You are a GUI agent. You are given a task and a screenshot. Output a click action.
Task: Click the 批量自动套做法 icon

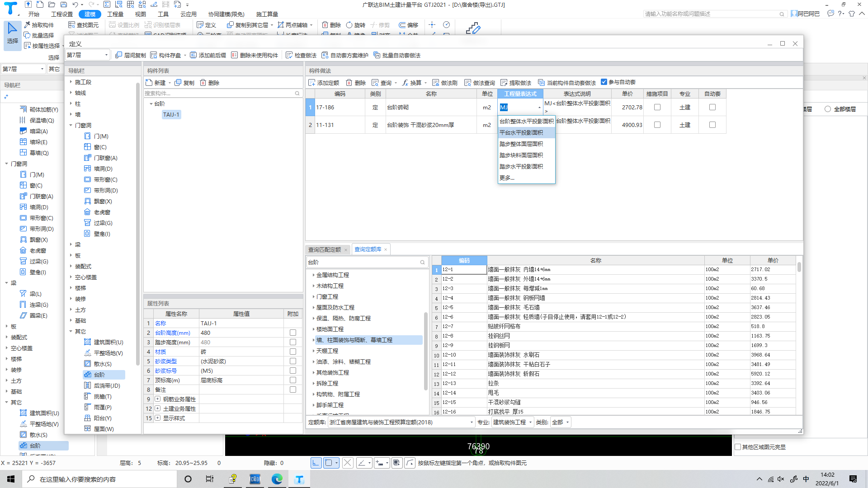[x=377, y=55]
